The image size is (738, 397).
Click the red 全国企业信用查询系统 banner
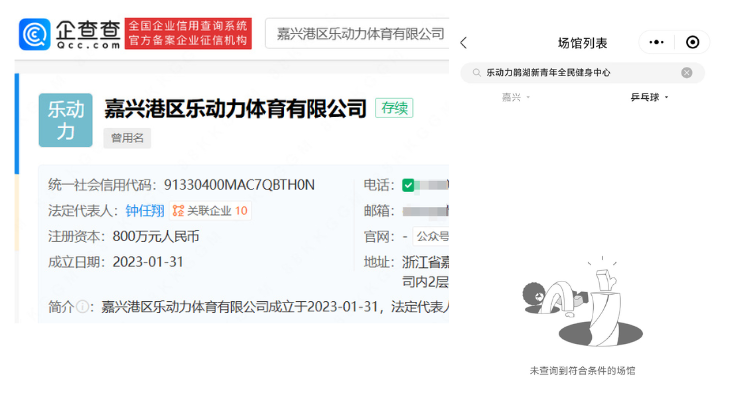click(x=188, y=33)
